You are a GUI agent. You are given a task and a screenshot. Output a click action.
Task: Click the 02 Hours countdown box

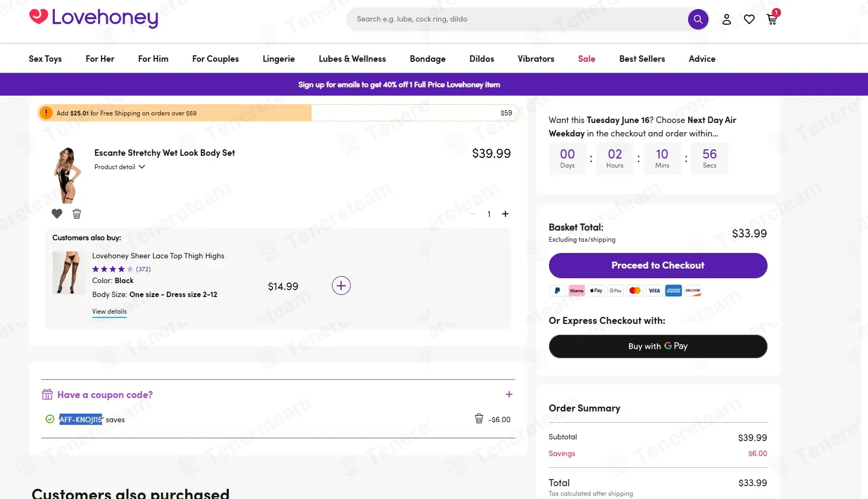click(615, 158)
